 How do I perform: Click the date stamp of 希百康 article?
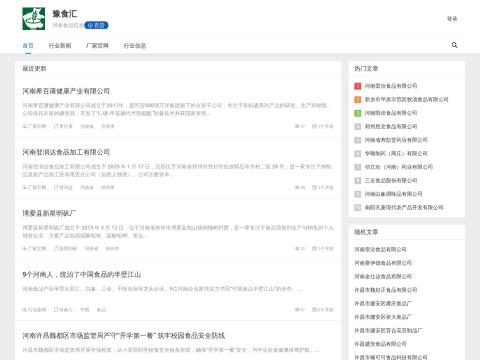pos(323,126)
